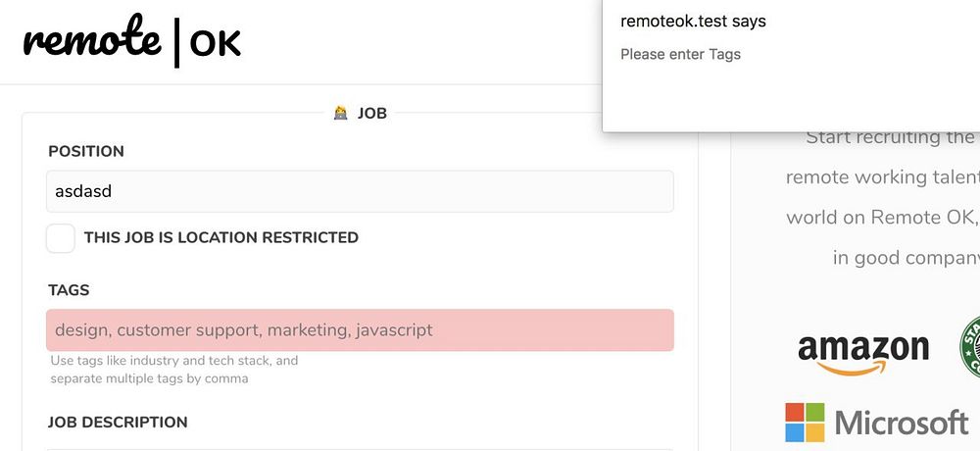Click the POSITION field label

(86, 151)
